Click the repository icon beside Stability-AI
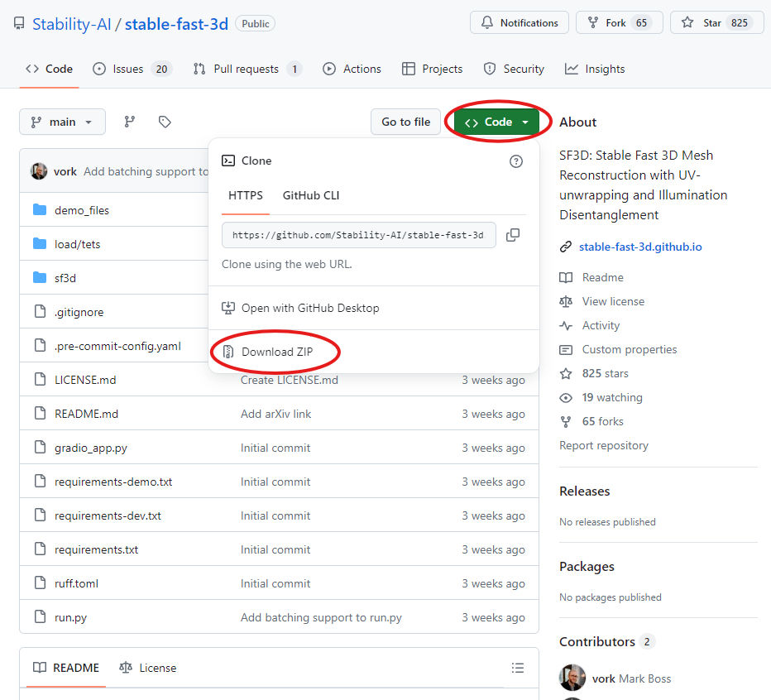 pyautogui.click(x=19, y=24)
